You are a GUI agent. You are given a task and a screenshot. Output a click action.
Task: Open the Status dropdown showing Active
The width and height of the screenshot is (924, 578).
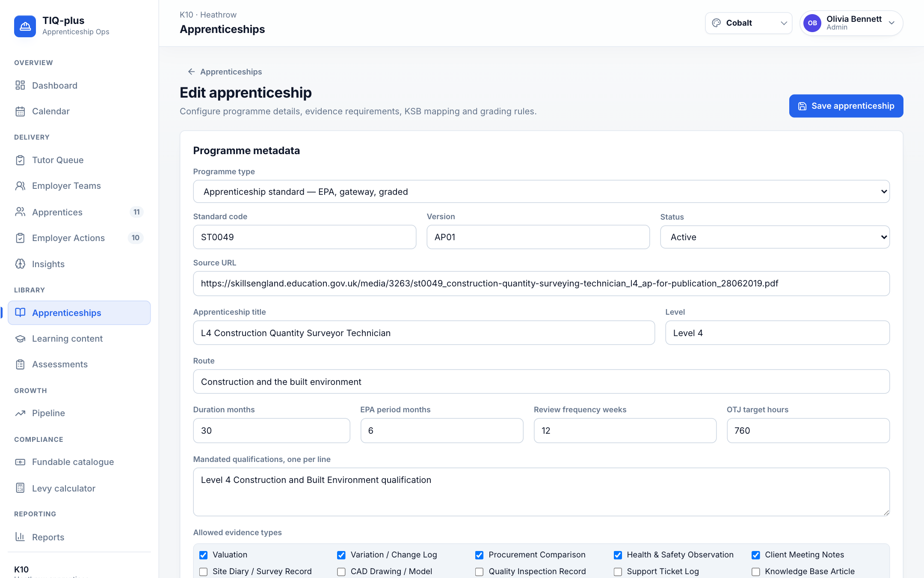[x=775, y=237]
